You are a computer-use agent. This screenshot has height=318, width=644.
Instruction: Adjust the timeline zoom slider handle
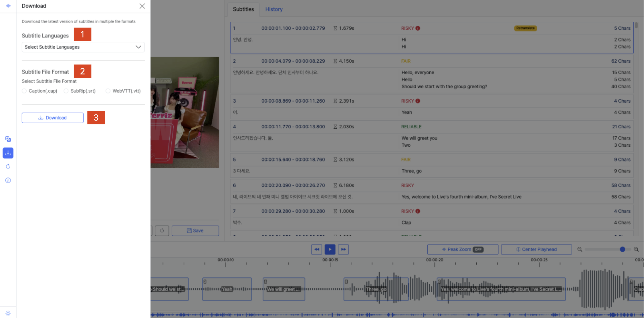tap(622, 249)
